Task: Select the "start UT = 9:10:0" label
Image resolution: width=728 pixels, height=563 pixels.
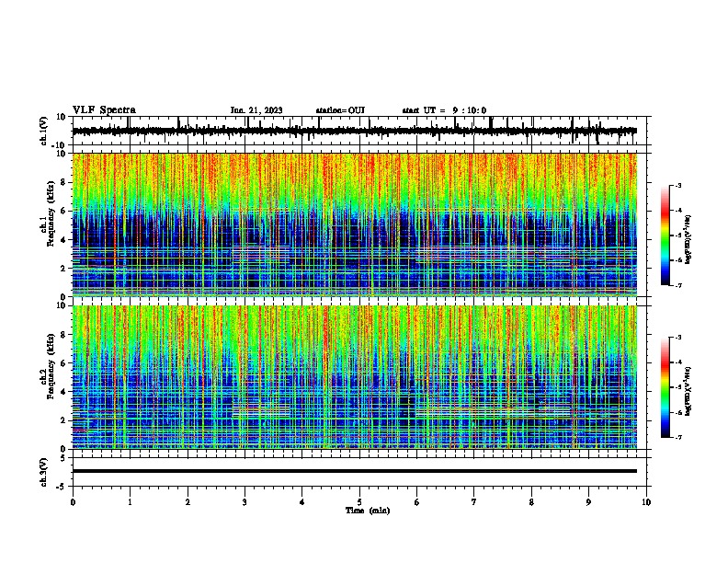Action: point(444,110)
